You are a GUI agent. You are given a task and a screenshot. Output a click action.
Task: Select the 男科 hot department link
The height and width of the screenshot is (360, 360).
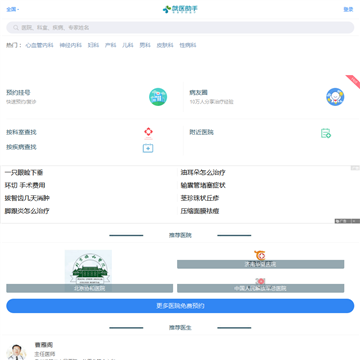[x=145, y=45]
